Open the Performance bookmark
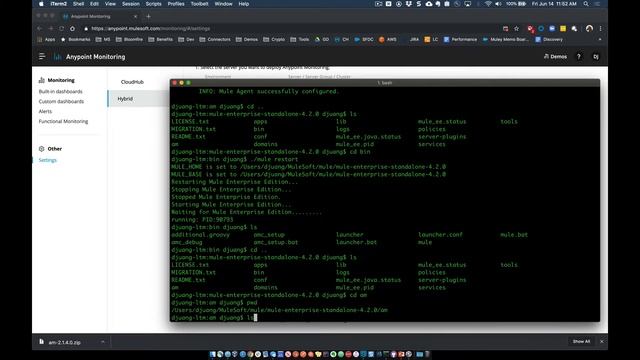640x360 pixels. pyautogui.click(x=460, y=40)
